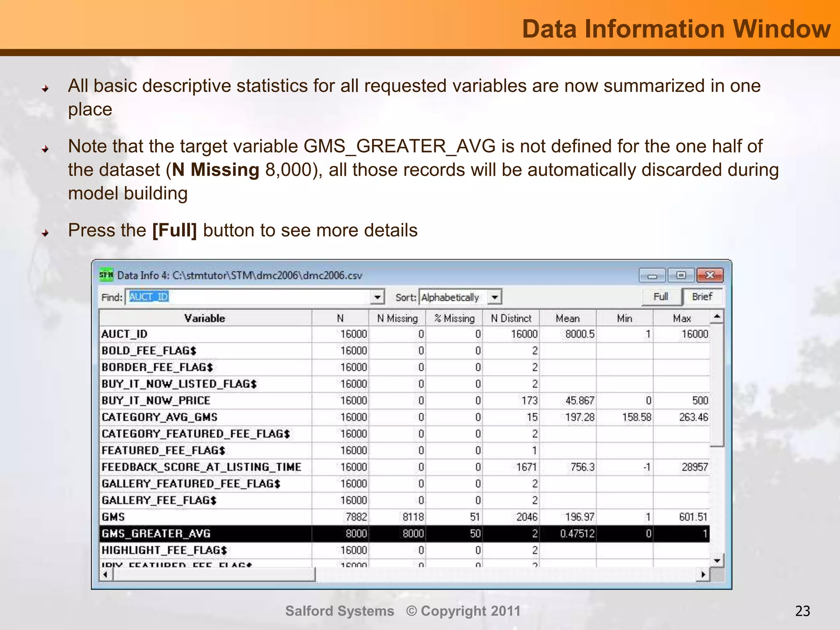
Task: Open the Sort Alphabetically dropdown arrow
Action: [x=495, y=297]
